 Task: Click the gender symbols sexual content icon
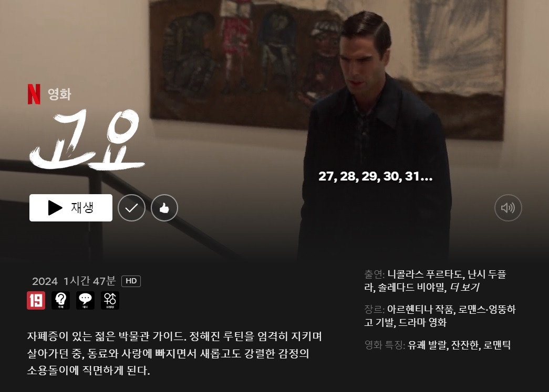tap(110, 300)
